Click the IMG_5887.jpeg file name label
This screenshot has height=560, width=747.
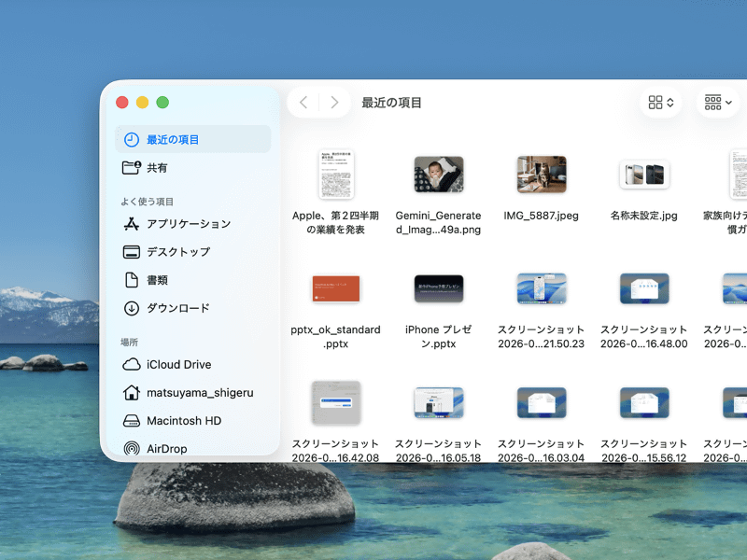tap(542, 216)
